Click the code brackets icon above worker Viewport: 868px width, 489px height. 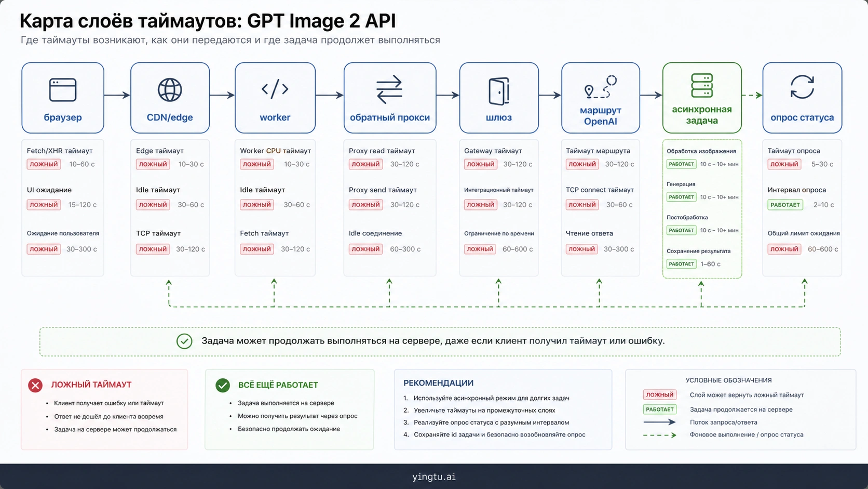[x=275, y=89]
